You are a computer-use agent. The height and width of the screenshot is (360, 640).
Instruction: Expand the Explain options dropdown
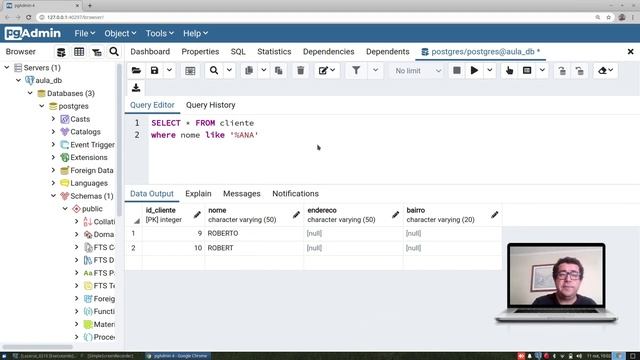[542, 71]
